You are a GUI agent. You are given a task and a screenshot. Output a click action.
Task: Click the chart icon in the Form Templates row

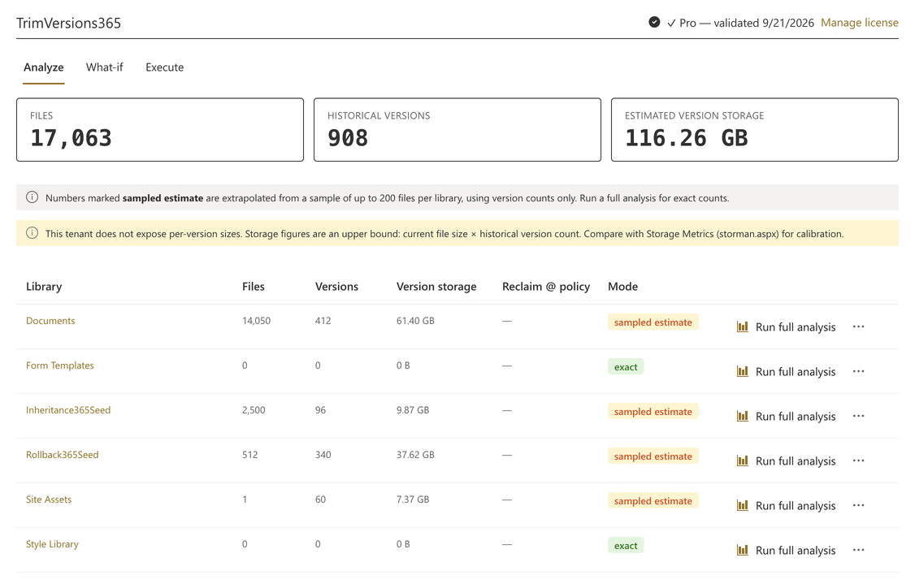coord(742,372)
